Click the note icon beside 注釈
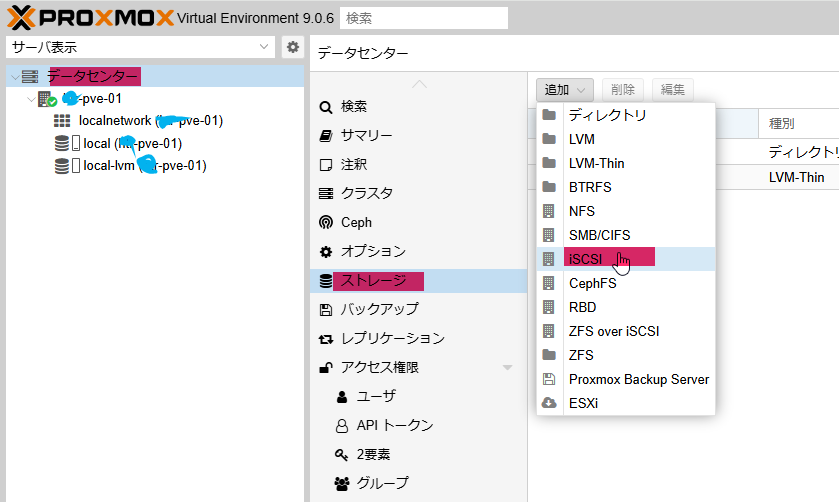839x502 pixels. (x=326, y=165)
